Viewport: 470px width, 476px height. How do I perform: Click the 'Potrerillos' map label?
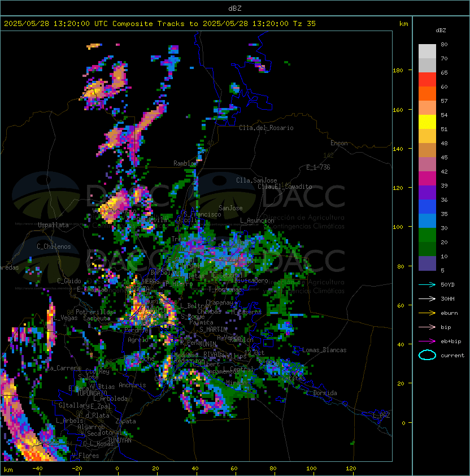94,312
